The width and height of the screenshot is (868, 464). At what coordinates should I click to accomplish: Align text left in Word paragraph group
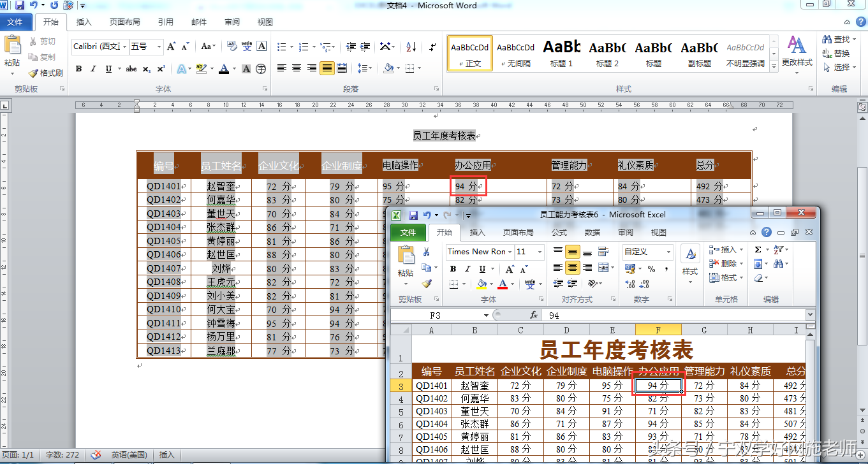point(281,68)
